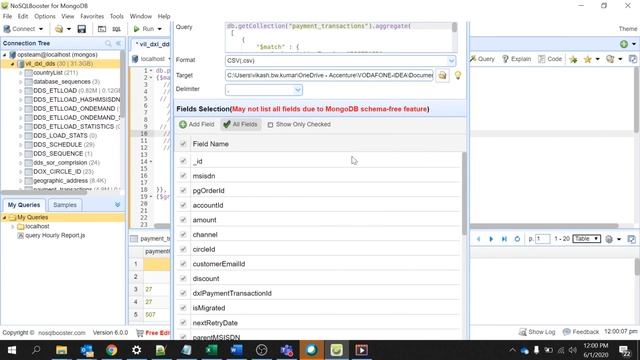Expand the countryList collection node
Screen dimensions: 640x360
(x=20, y=73)
